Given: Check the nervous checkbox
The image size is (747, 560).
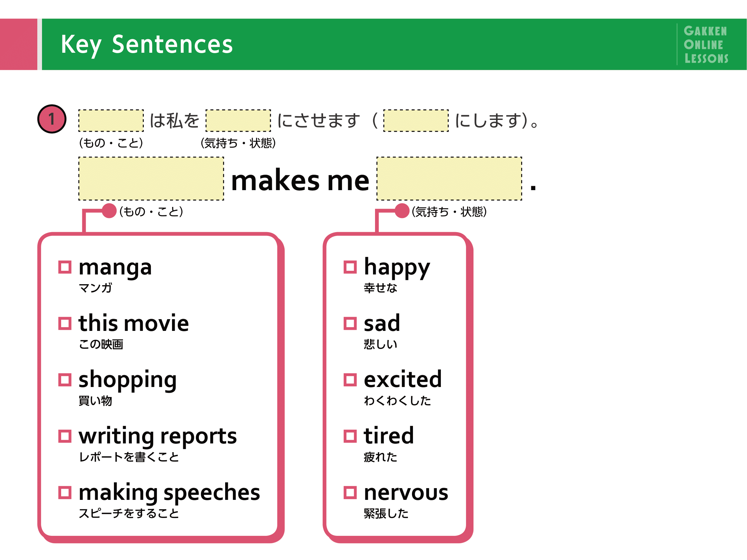Looking at the screenshot, I should [x=350, y=492].
